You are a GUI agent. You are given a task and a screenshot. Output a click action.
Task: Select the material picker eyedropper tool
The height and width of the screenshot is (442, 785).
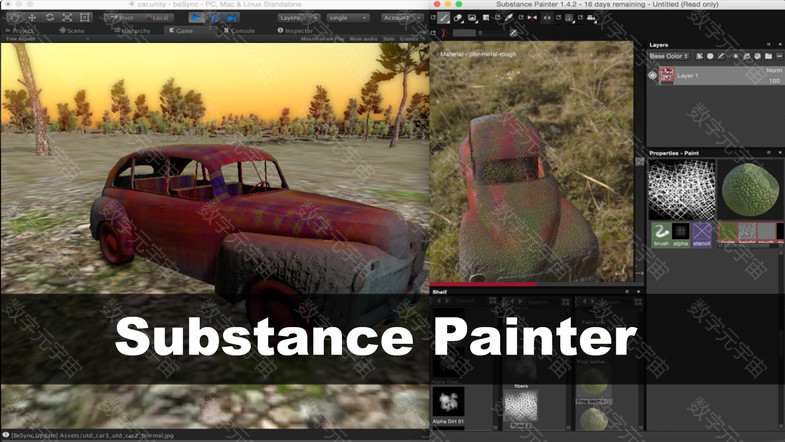coord(509,18)
